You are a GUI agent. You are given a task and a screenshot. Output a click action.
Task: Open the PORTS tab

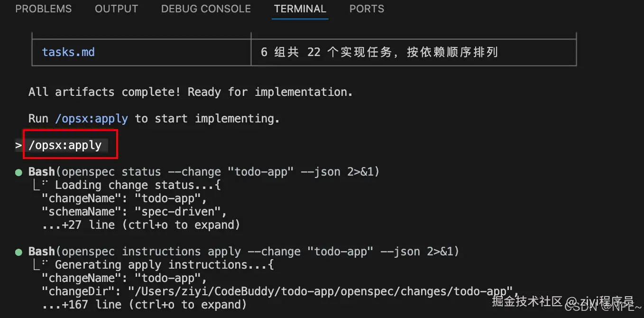coord(367,9)
